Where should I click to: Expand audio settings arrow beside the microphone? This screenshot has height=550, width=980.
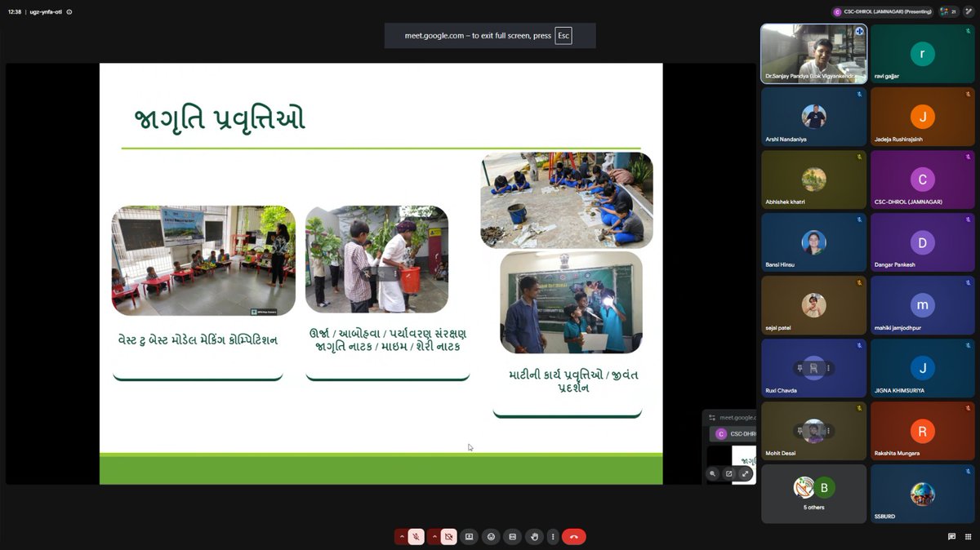click(x=401, y=537)
